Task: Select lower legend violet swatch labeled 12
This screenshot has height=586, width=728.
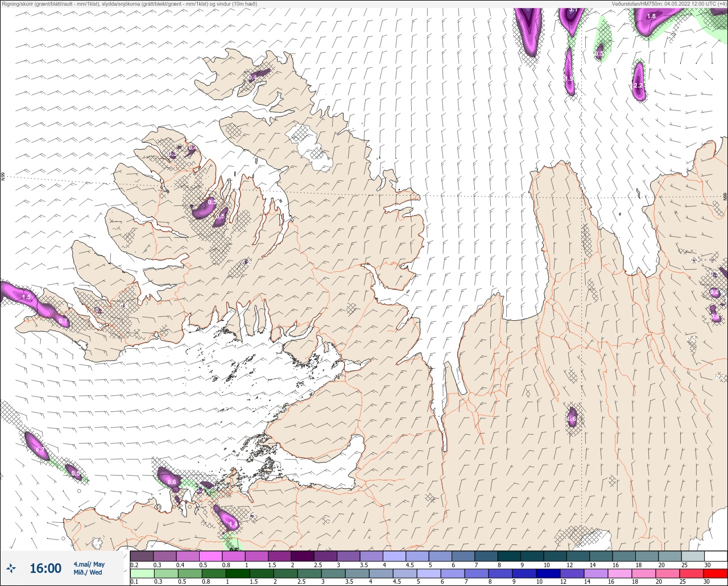Action: pyautogui.click(x=572, y=573)
